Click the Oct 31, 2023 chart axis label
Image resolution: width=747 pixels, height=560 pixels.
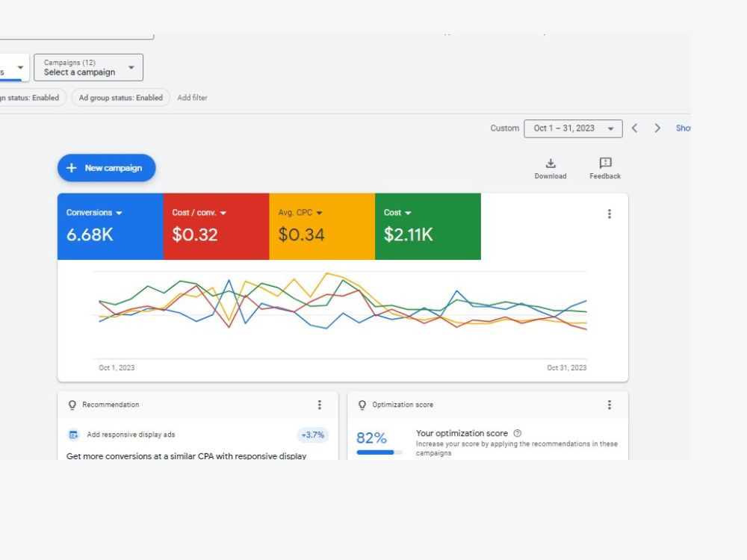[566, 367]
